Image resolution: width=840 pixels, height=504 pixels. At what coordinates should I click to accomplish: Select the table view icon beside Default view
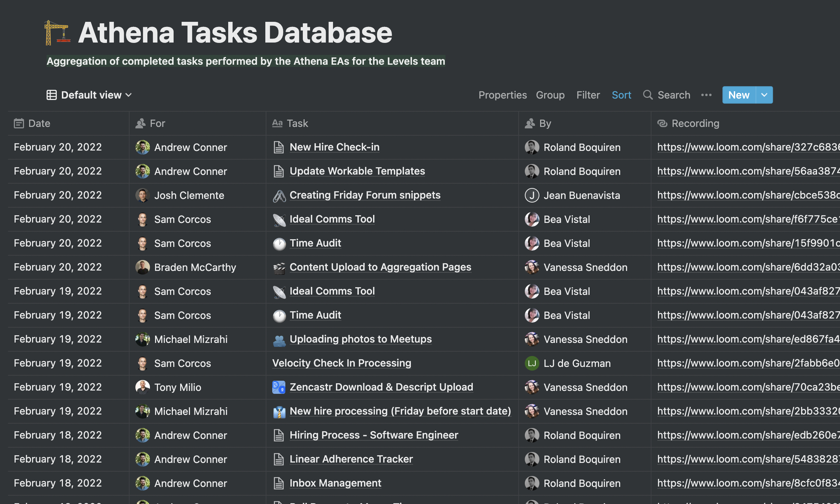click(x=52, y=95)
